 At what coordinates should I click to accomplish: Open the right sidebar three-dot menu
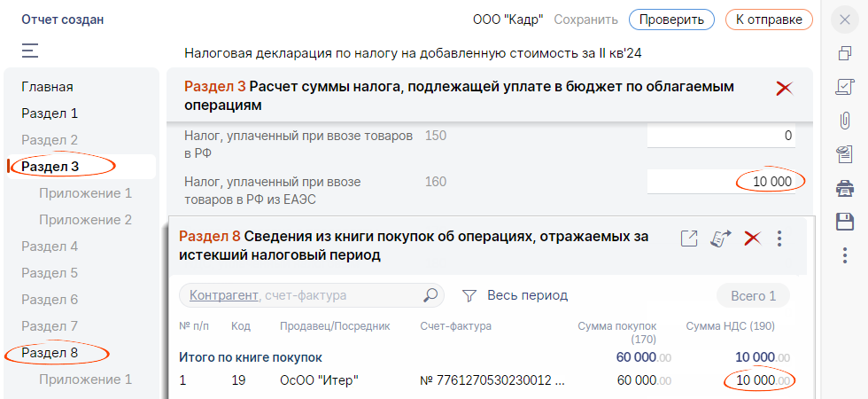[844, 255]
